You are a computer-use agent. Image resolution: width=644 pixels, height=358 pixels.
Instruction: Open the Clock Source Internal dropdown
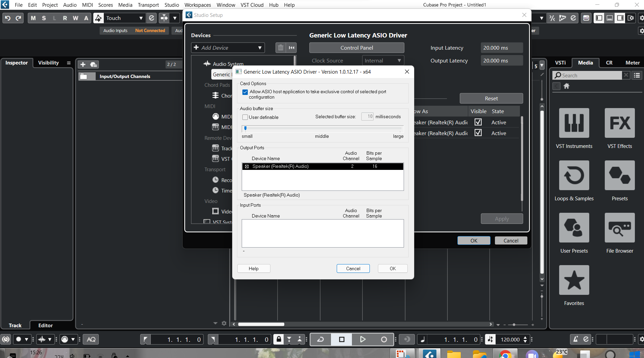(x=383, y=61)
